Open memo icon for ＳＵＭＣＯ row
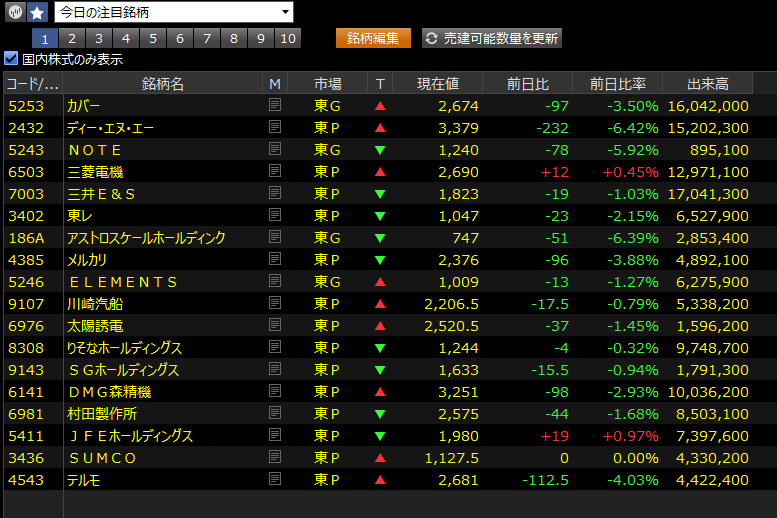The width and height of the screenshot is (777, 518). pyautogui.click(x=275, y=457)
